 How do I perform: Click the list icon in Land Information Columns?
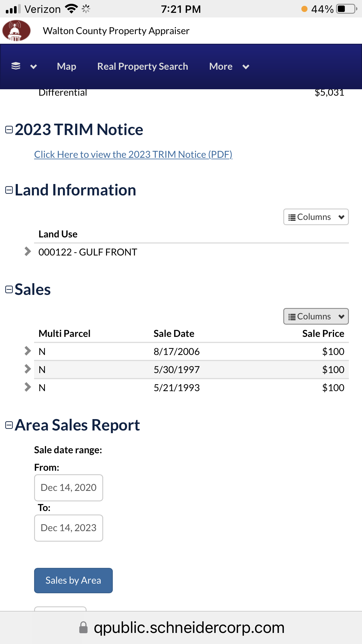click(292, 217)
